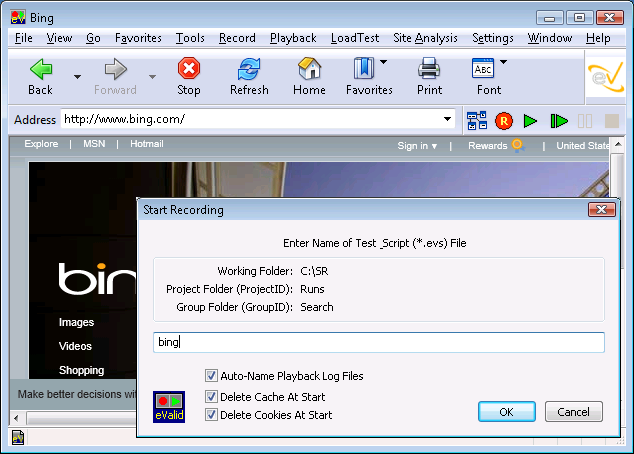Open the Tools menu
The height and width of the screenshot is (454, 634).
[190, 38]
